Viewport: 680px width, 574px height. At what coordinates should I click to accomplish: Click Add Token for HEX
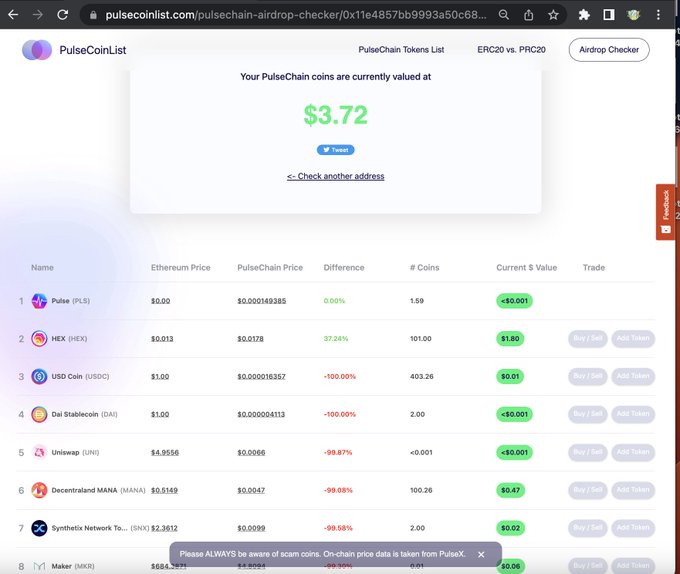pos(633,339)
